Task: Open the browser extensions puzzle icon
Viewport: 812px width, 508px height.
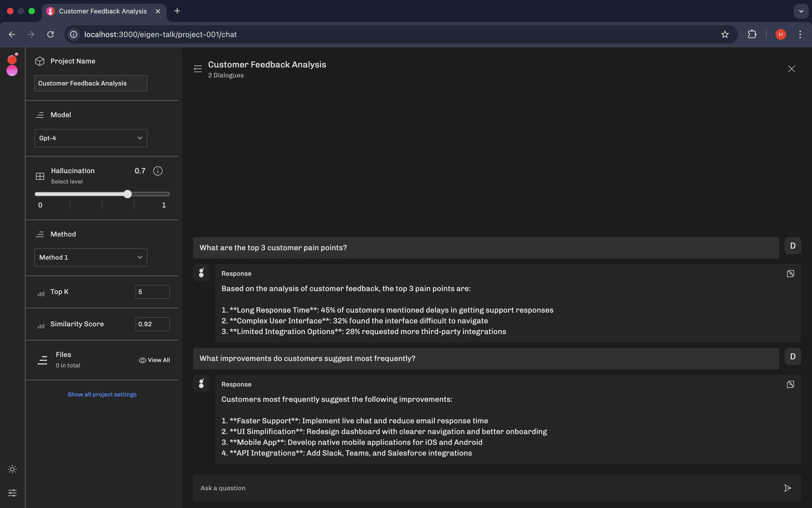Action: pyautogui.click(x=752, y=35)
